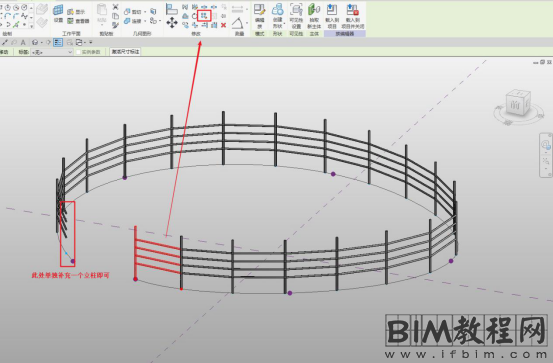
Task: Expand the draw tools gallery arrow
Action: 31,26
